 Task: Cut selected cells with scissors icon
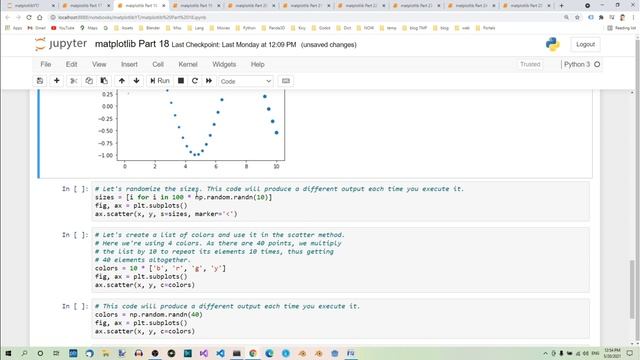coord(74,81)
